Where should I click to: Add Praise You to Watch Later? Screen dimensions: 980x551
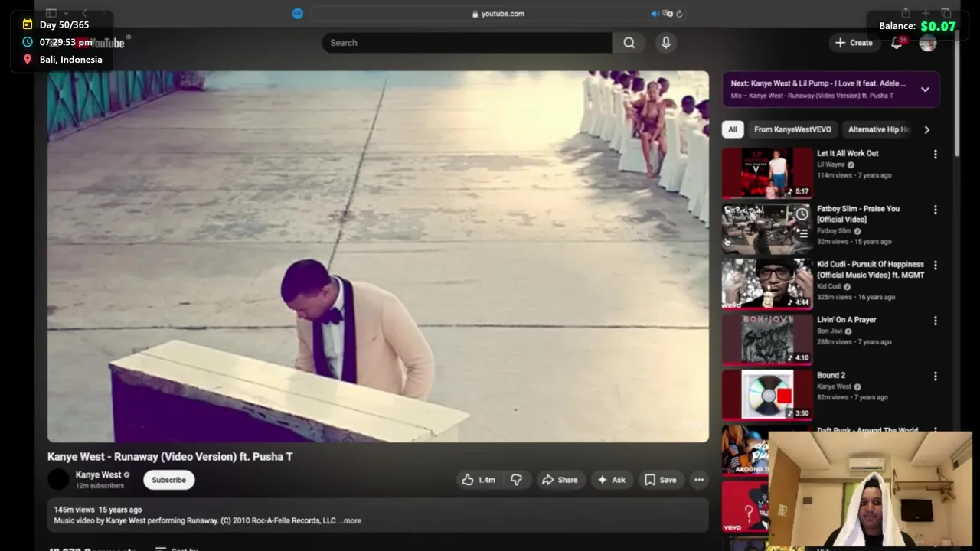pyautogui.click(x=802, y=214)
